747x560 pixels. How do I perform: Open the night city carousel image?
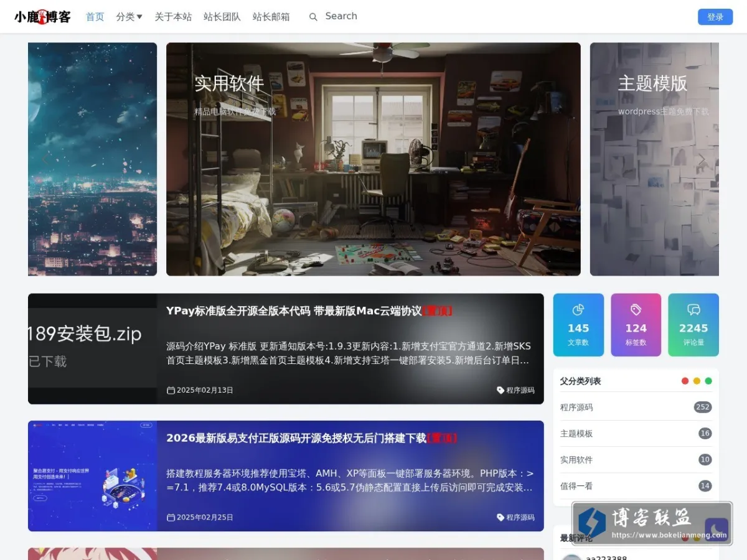[x=92, y=159]
